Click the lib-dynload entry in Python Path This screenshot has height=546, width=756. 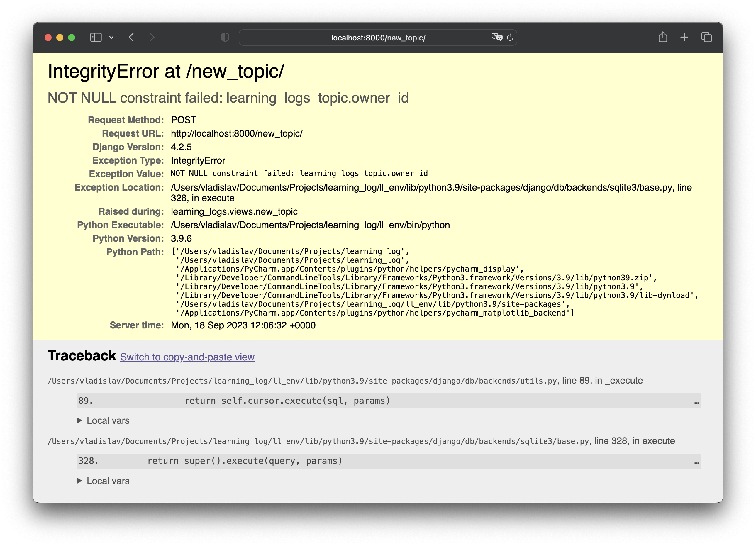click(437, 295)
